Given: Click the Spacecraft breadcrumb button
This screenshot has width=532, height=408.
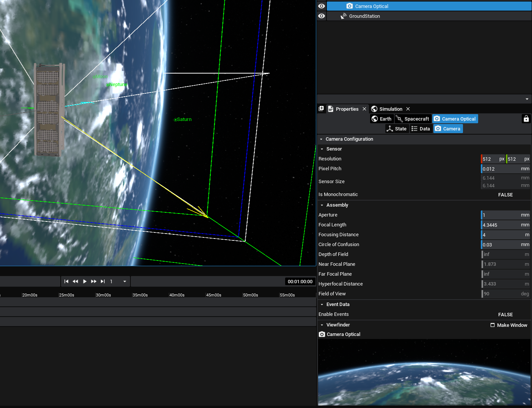Looking at the screenshot, I should click(413, 119).
